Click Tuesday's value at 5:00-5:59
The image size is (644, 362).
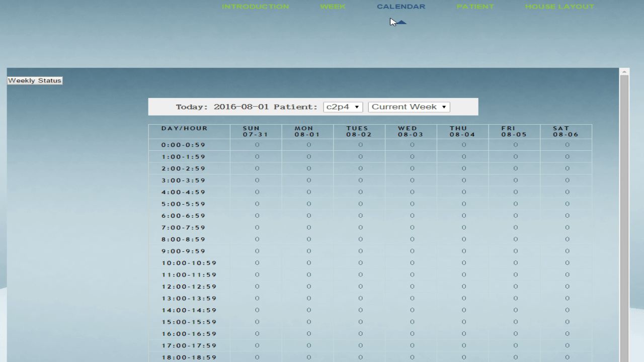[360, 204]
